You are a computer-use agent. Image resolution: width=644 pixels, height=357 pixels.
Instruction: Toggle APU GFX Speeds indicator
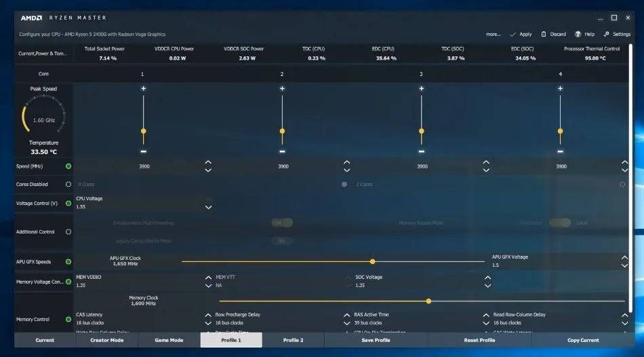click(68, 261)
